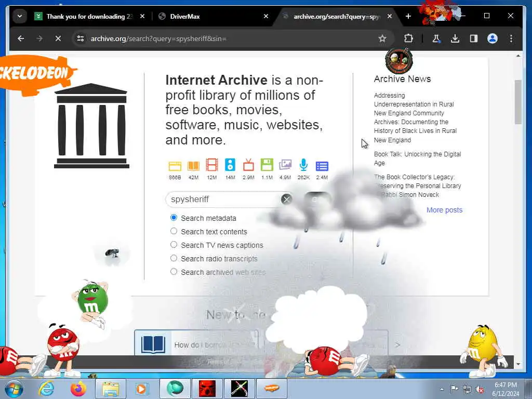This screenshot has height=399, width=532.
Task: Click the scrollbar down arrow
Action: point(518,364)
